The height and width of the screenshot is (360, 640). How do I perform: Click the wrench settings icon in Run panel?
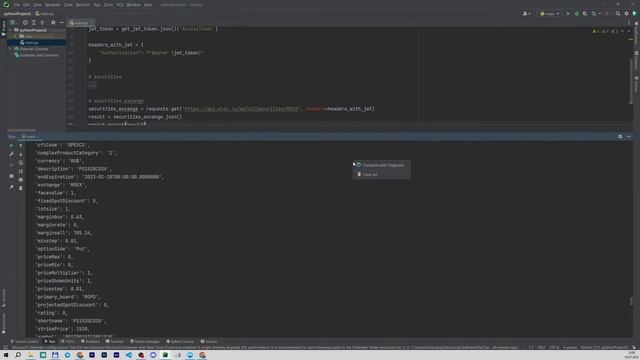point(11,154)
